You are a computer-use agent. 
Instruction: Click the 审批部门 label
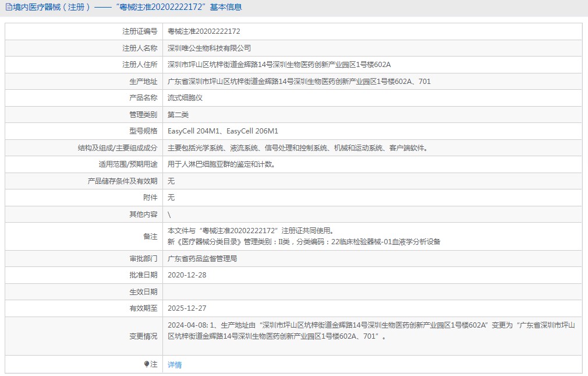pos(143,258)
